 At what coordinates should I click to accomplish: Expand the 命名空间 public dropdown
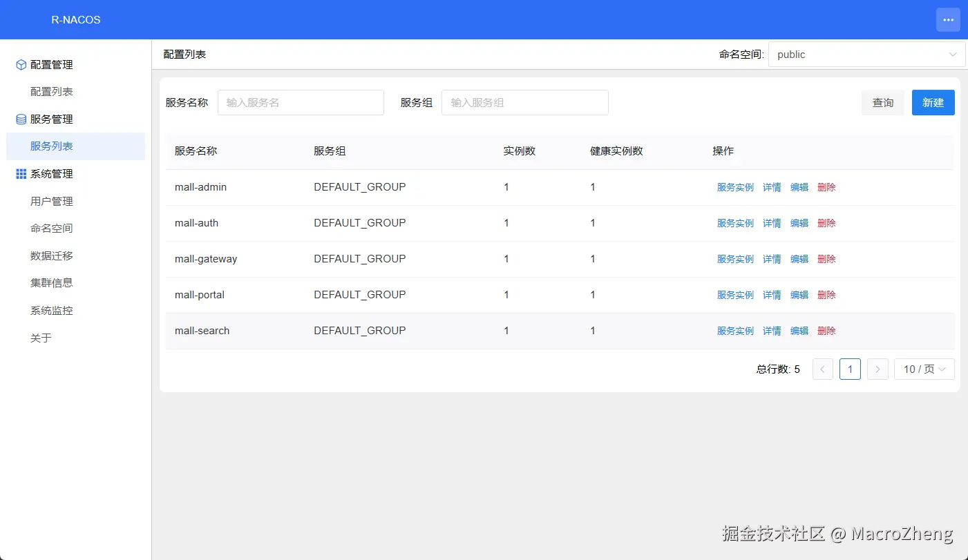point(867,55)
